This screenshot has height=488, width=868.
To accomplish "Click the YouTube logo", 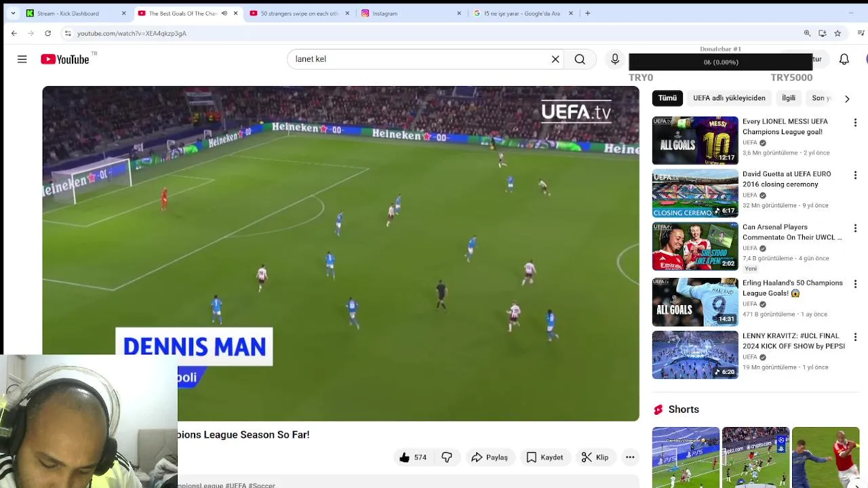I will (x=64, y=60).
